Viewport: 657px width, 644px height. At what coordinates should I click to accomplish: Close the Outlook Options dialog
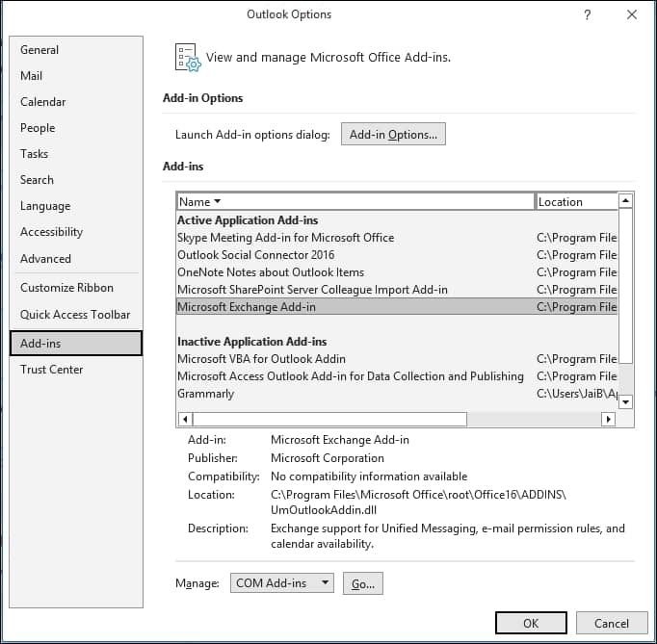(632, 14)
